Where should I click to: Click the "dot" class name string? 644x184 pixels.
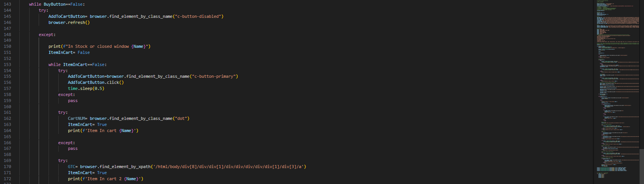(x=182, y=118)
